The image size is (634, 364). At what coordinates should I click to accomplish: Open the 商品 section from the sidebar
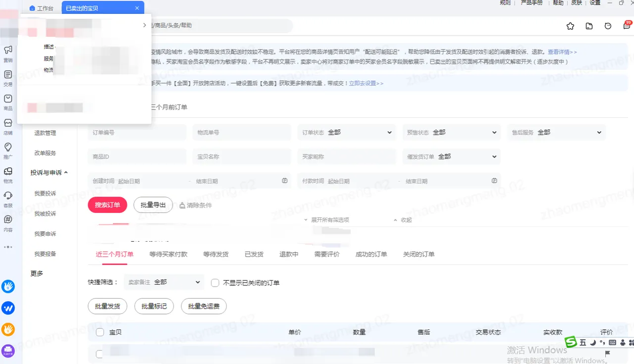pos(7,102)
